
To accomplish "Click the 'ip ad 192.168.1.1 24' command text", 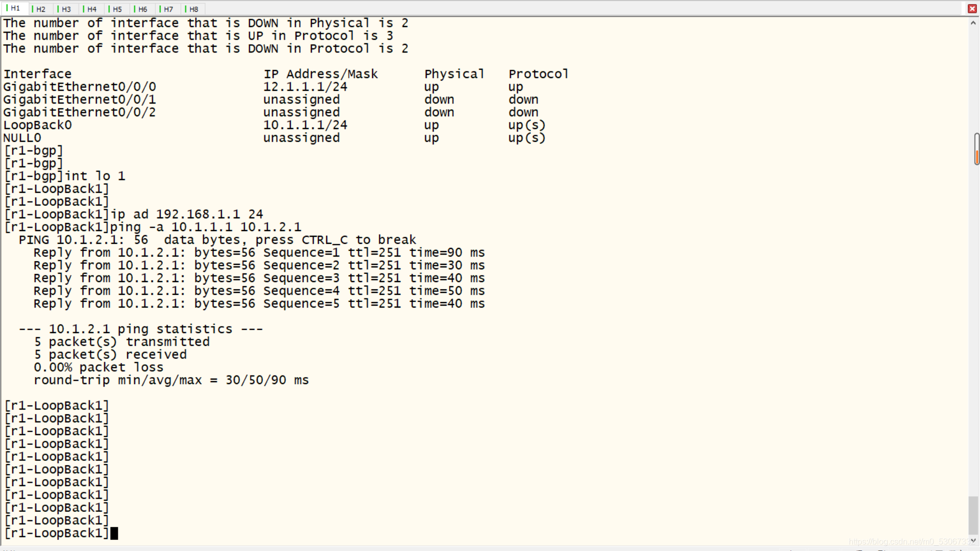I will click(x=187, y=214).
